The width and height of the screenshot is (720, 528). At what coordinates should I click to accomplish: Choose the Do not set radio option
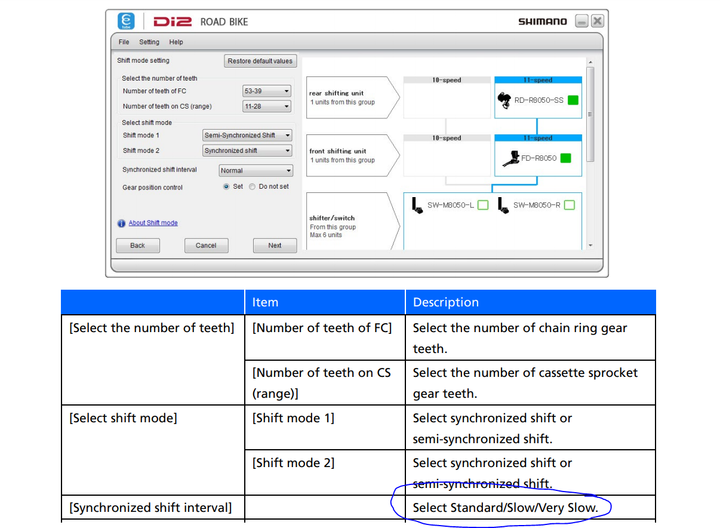[x=252, y=186]
